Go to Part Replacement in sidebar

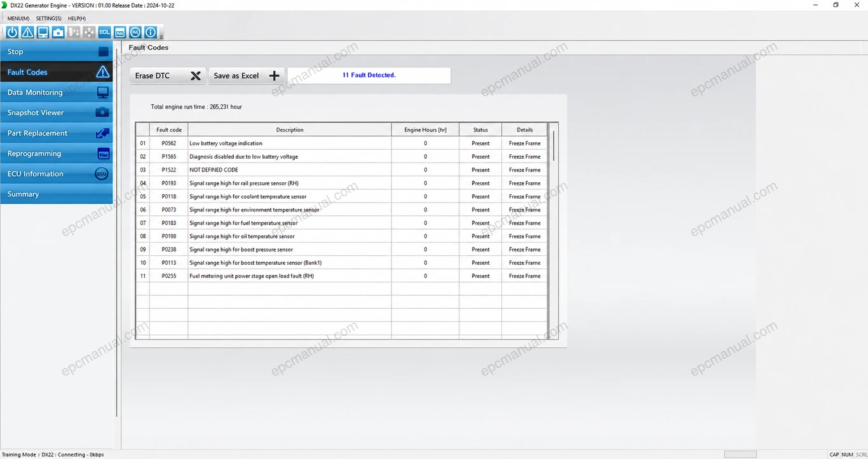57,133
